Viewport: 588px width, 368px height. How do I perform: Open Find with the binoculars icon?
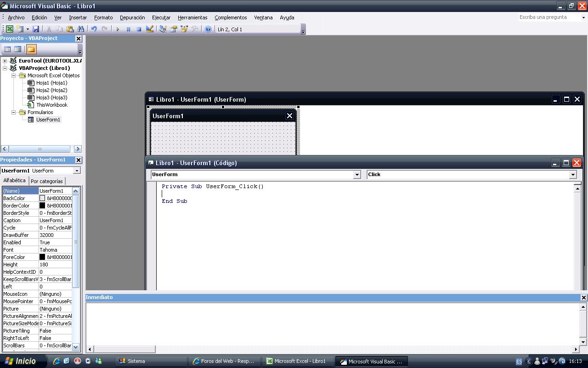point(81,29)
